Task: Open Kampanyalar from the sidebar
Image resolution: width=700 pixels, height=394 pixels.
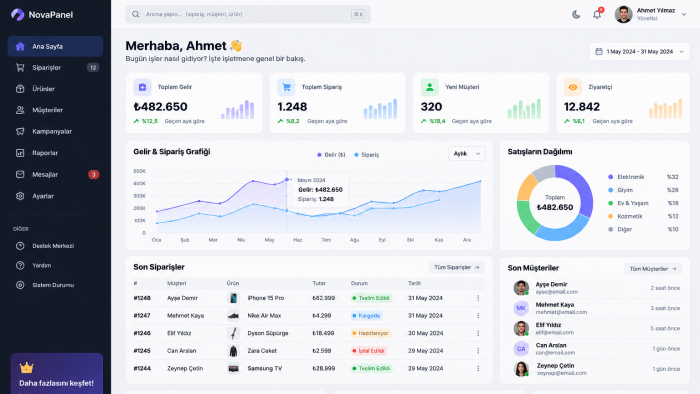Action: pyautogui.click(x=55, y=131)
